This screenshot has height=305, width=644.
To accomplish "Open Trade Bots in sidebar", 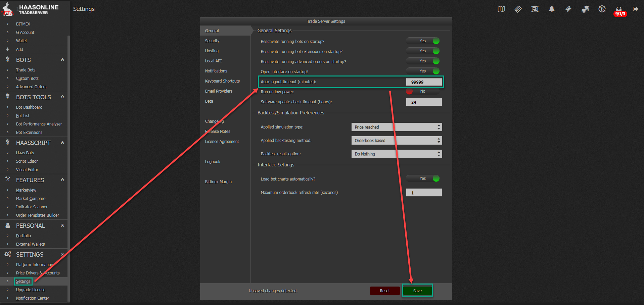I will (26, 70).
